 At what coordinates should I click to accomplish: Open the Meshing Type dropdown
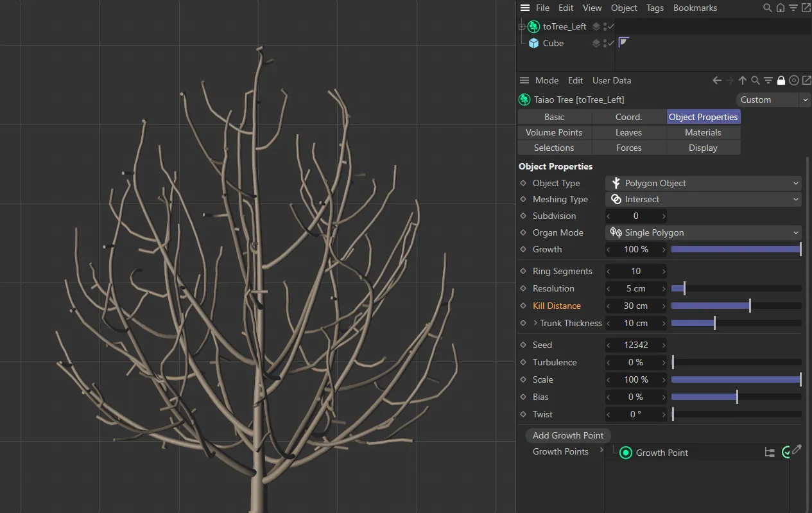(x=704, y=199)
